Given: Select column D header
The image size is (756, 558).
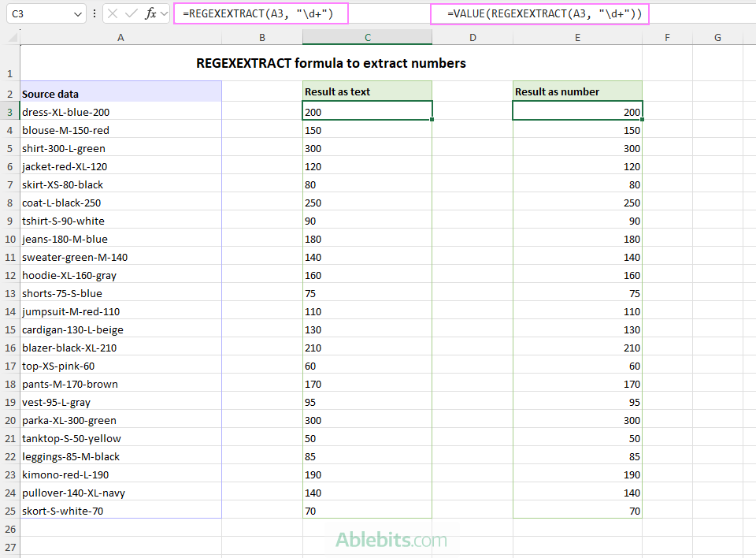Looking at the screenshot, I should [x=472, y=37].
